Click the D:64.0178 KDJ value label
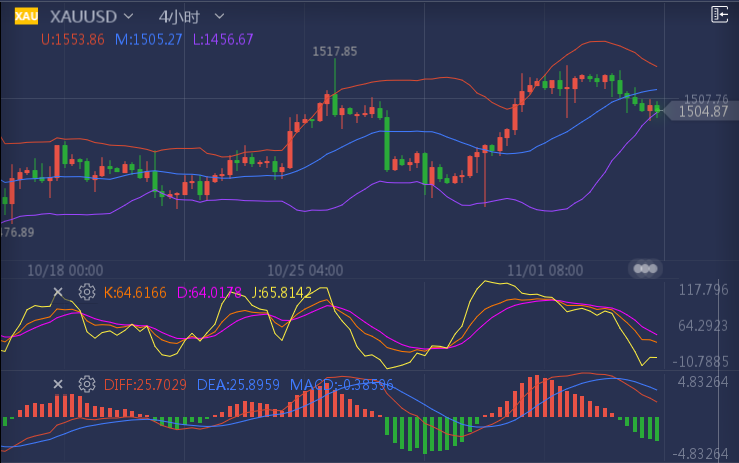The height and width of the screenshot is (463, 739). pyautogui.click(x=208, y=292)
